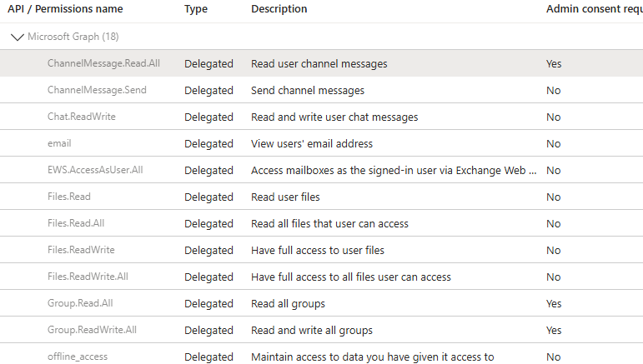The width and height of the screenshot is (643, 364).
Task: Click Yes consent value for Group.ReadWrite.All
Action: point(554,331)
